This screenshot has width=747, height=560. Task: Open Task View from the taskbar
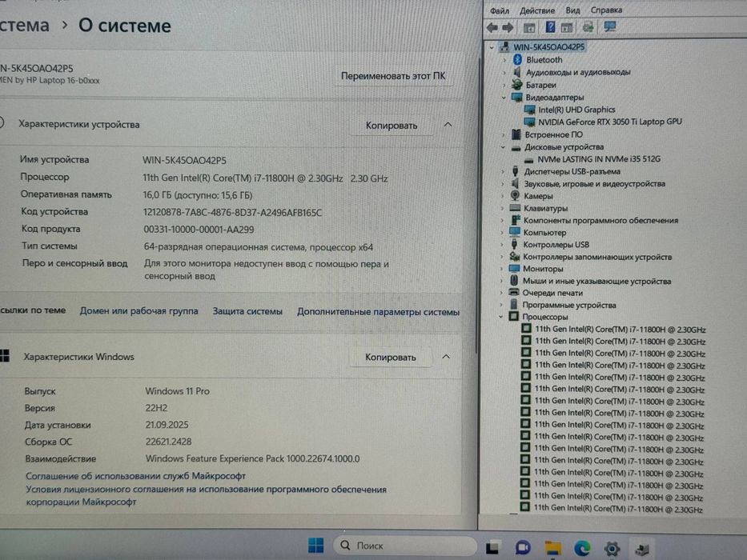(492, 548)
